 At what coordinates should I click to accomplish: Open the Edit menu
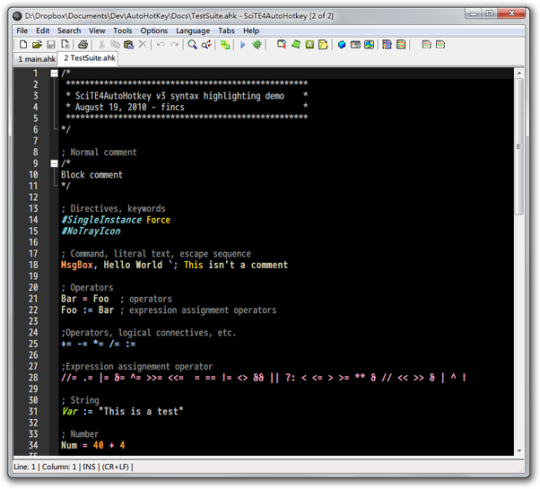pos(43,31)
